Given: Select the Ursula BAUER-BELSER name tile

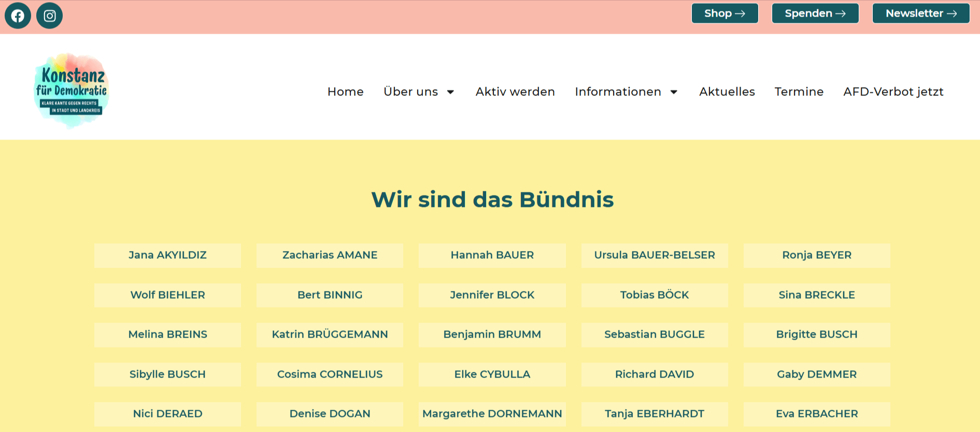Looking at the screenshot, I should [654, 255].
